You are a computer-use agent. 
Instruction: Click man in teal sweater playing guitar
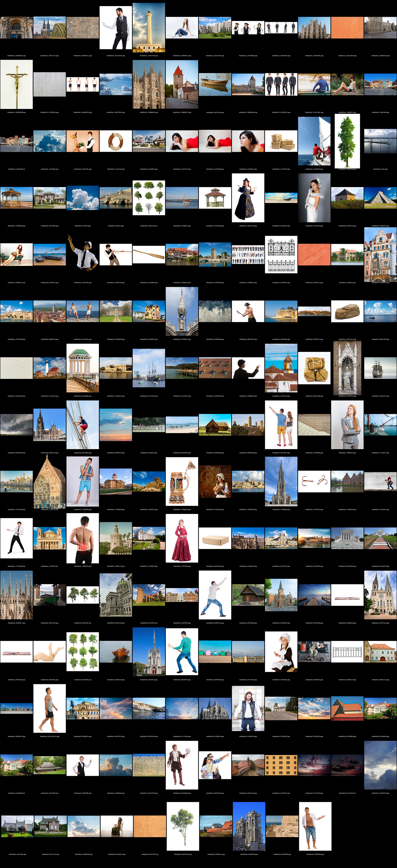tap(182, 652)
